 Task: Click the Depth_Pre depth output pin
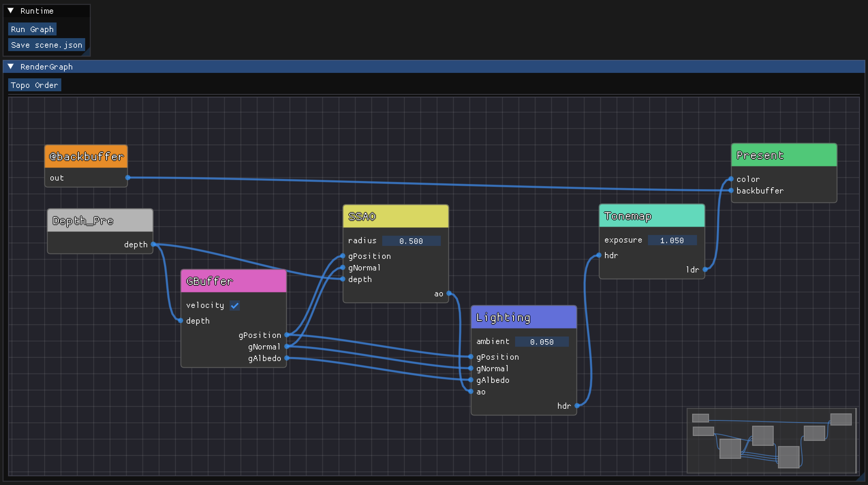click(x=153, y=244)
